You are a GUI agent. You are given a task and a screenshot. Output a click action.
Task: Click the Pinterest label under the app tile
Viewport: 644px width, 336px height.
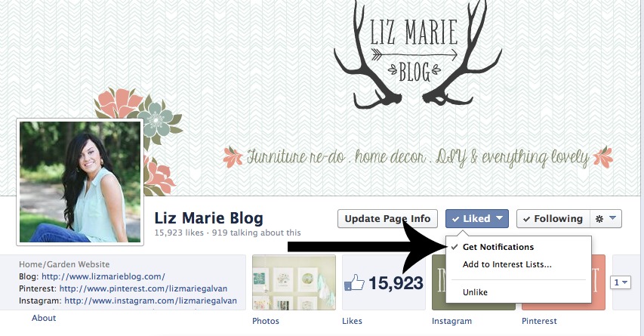[x=539, y=321]
